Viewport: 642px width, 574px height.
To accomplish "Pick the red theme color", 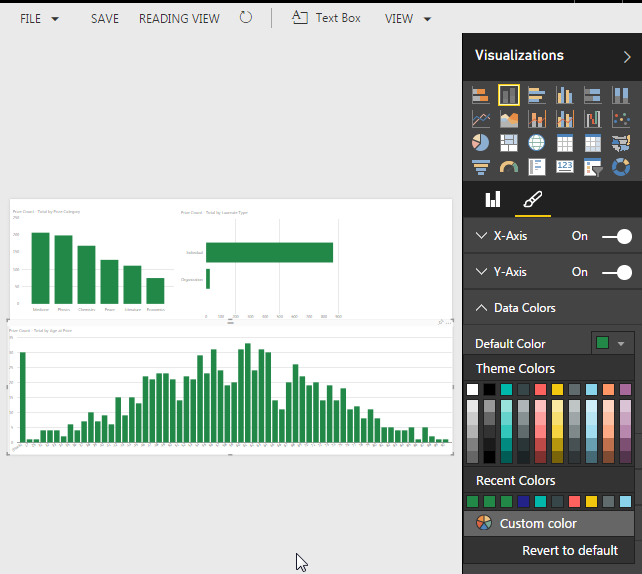I will tap(540, 389).
